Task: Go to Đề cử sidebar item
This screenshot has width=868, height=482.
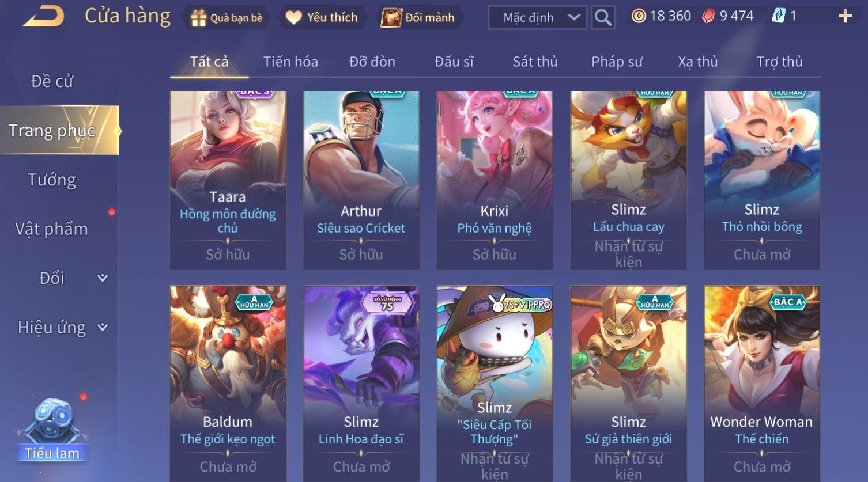Action: [52, 81]
